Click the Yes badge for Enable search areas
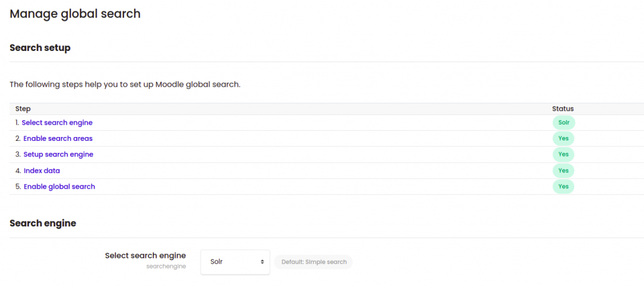Screen dimensions: 644x288 tap(563, 138)
